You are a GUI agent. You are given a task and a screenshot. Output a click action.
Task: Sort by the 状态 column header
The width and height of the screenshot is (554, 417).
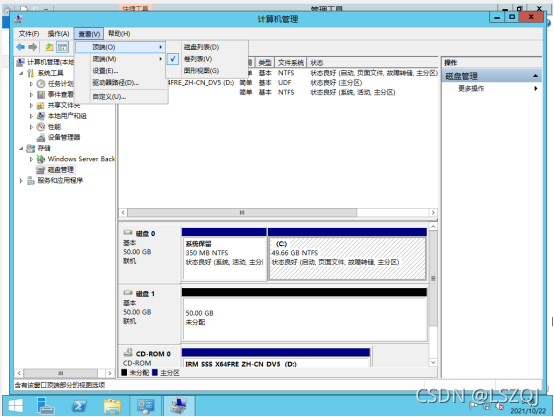(x=372, y=63)
